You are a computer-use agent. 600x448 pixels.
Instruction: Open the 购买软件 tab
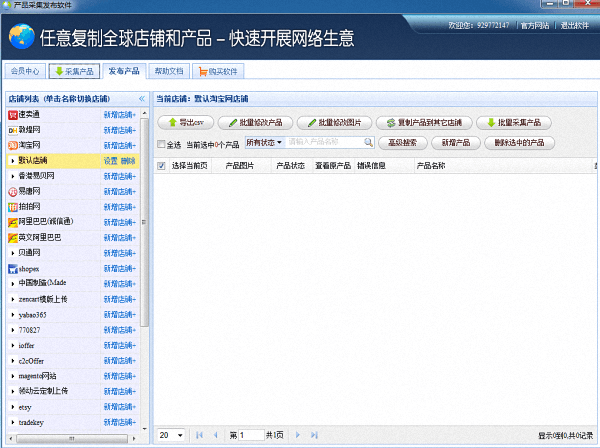[x=218, y=71]
